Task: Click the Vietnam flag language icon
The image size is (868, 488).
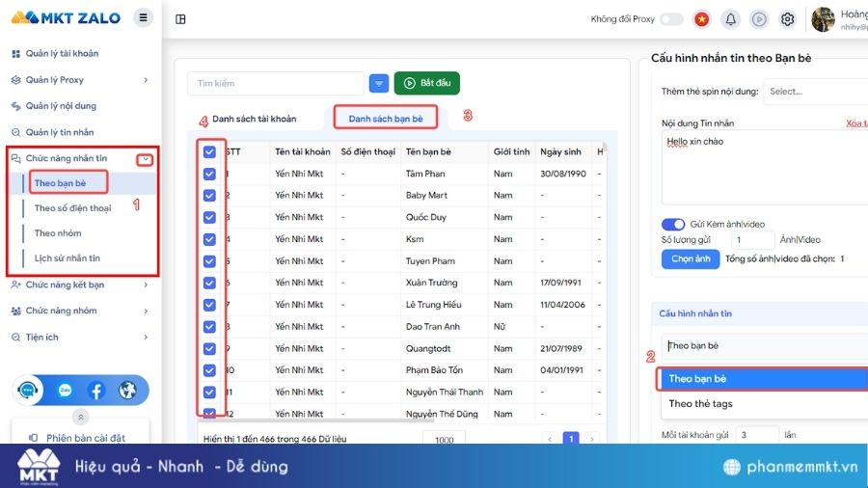Action: tap(701, 19)
